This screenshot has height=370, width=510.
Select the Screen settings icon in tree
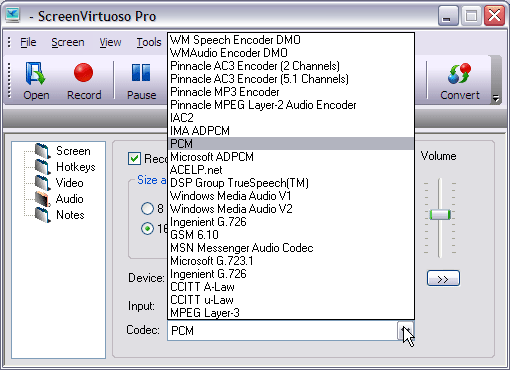tap(42, 151)
